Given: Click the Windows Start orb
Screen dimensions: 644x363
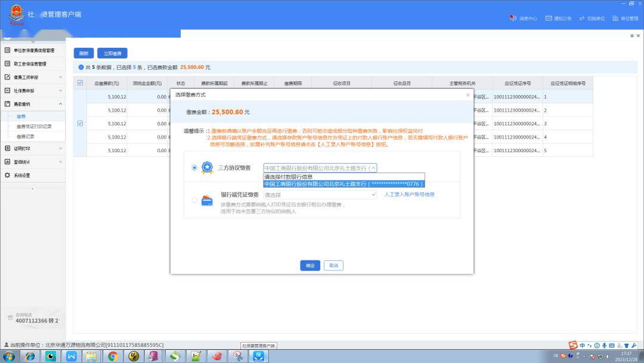Looking at the screenshot, I should (9, 356).
